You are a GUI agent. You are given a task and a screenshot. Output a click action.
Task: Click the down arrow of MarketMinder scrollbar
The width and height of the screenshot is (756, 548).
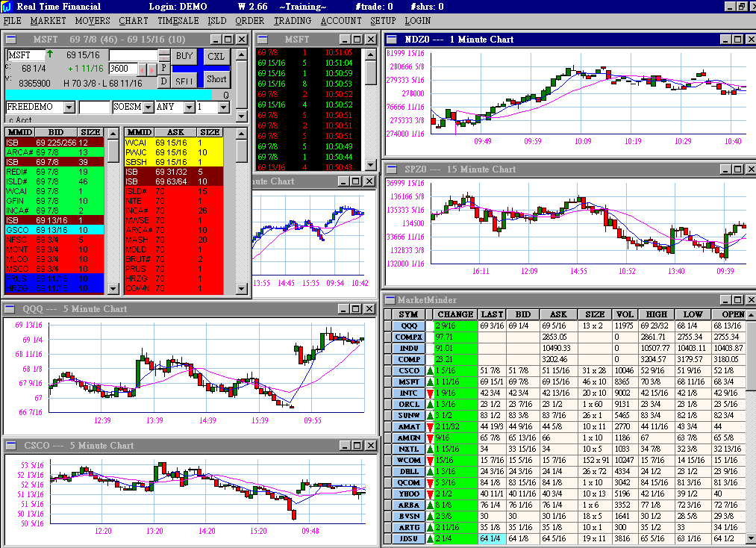pos(751,538)
